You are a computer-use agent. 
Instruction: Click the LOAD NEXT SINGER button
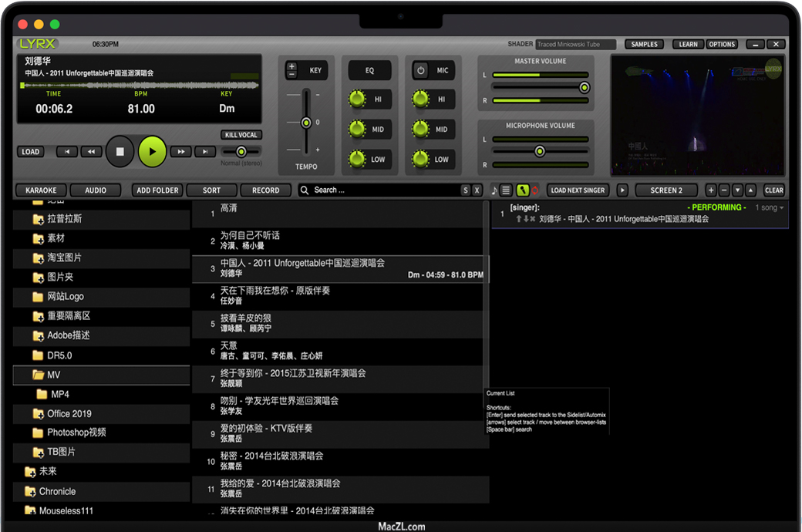[x=578, y=190]
